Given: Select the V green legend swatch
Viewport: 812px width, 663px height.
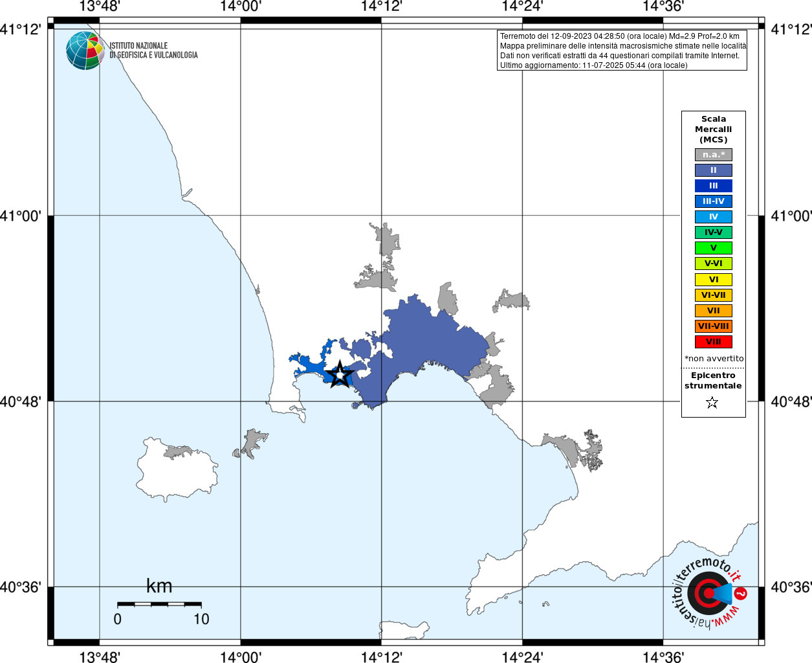Looking at the screenshot, I should pos(714,248).
